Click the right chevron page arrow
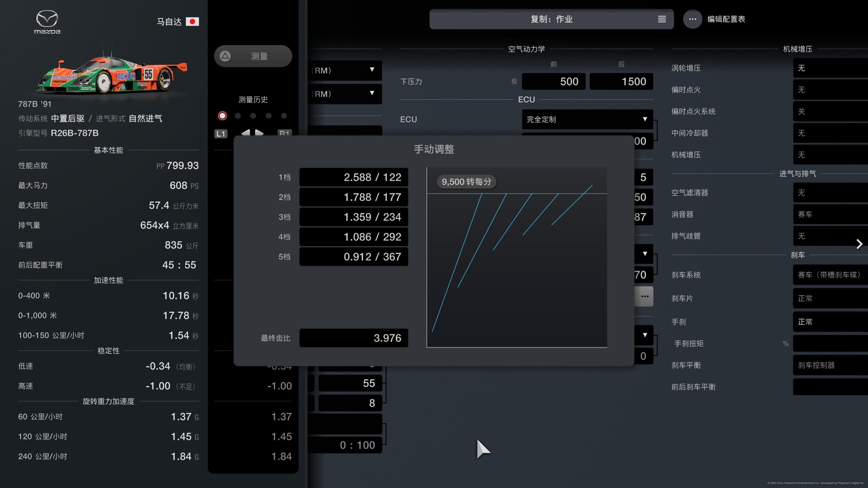The width and height of the screenshot is (868, 488). 859,244
